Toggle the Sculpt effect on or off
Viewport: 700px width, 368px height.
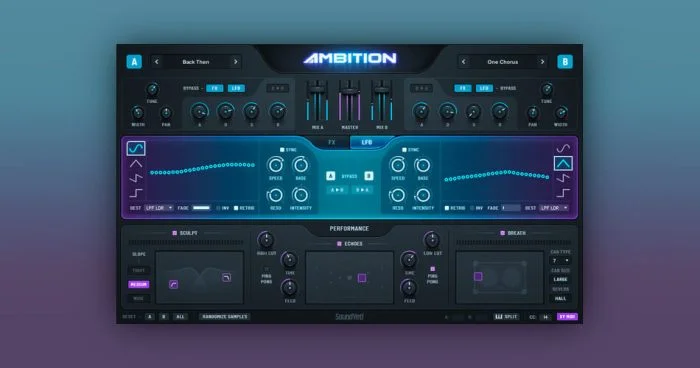click(x=175, y=233)
